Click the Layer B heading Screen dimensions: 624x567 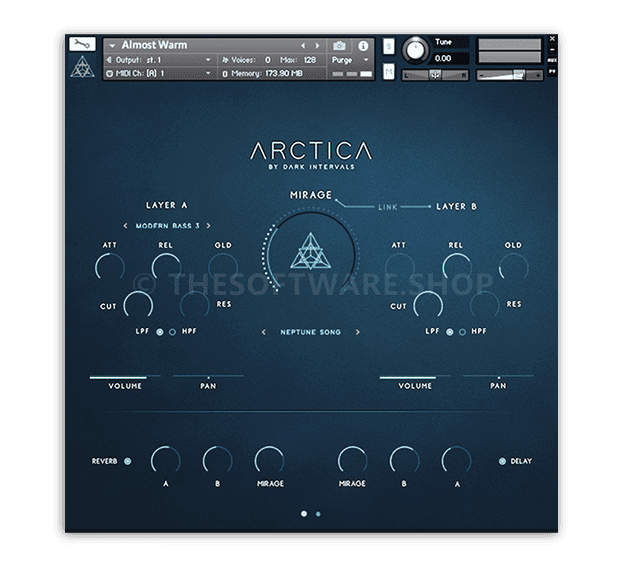456,207
